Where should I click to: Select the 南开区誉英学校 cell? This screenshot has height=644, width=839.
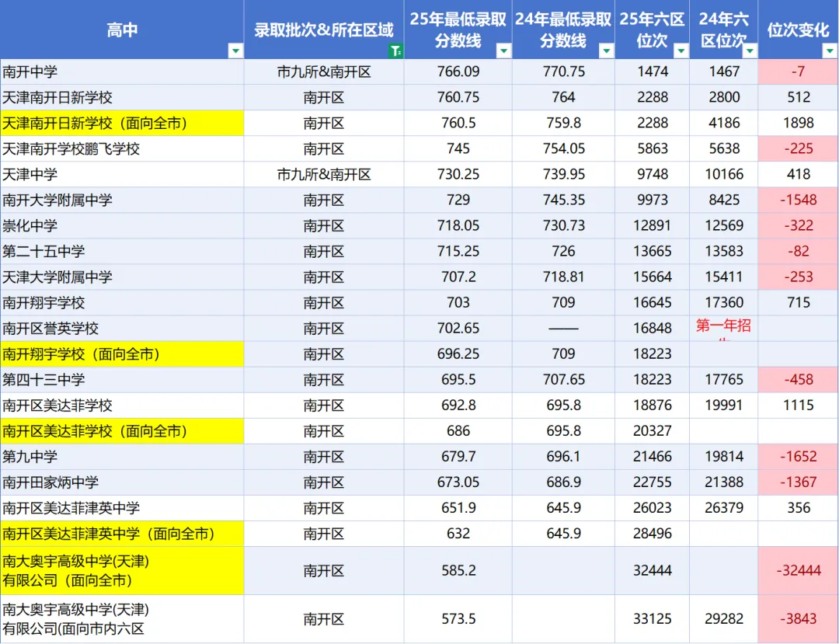point(122,329)
